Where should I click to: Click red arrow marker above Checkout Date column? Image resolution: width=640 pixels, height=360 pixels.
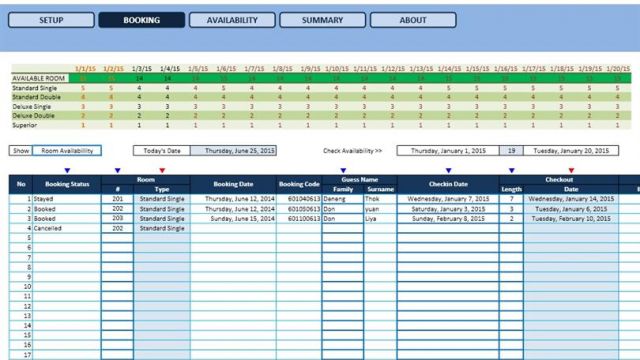tap(571, 171)
